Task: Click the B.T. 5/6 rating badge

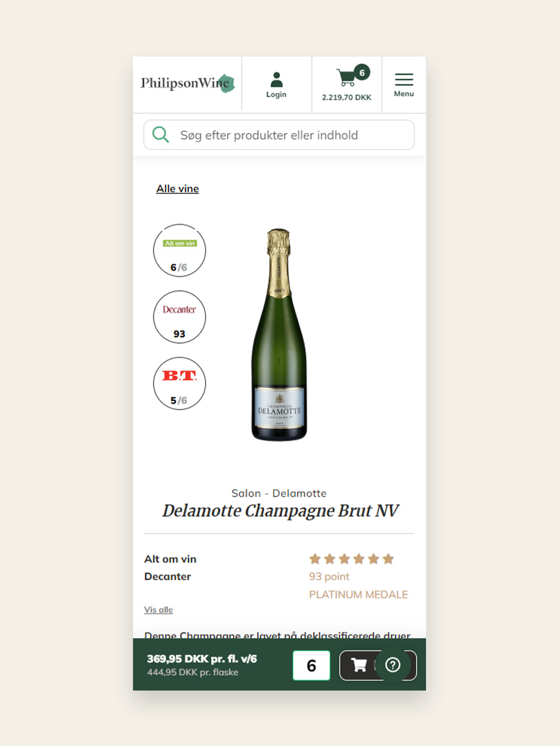Action: coord(179,384)
